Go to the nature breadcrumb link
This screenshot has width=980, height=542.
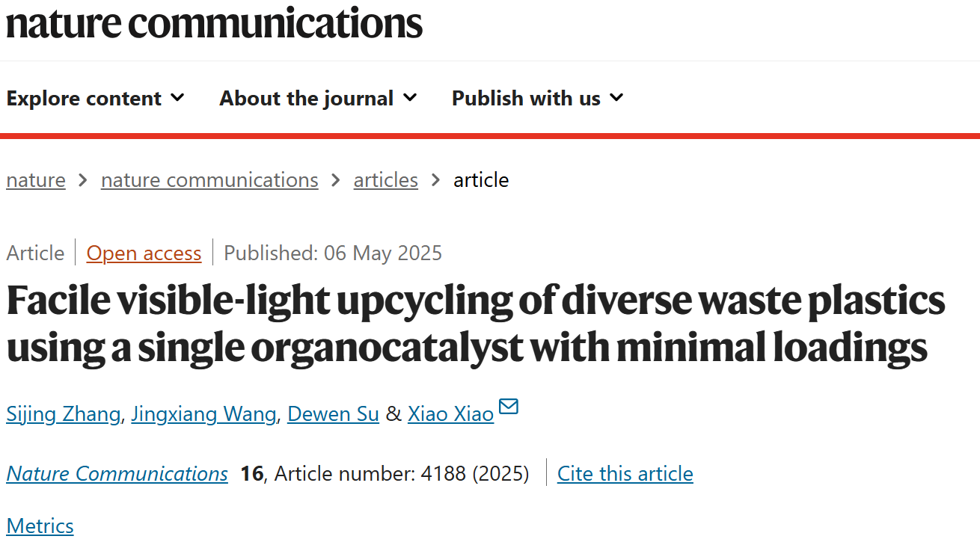click(36, 180)
